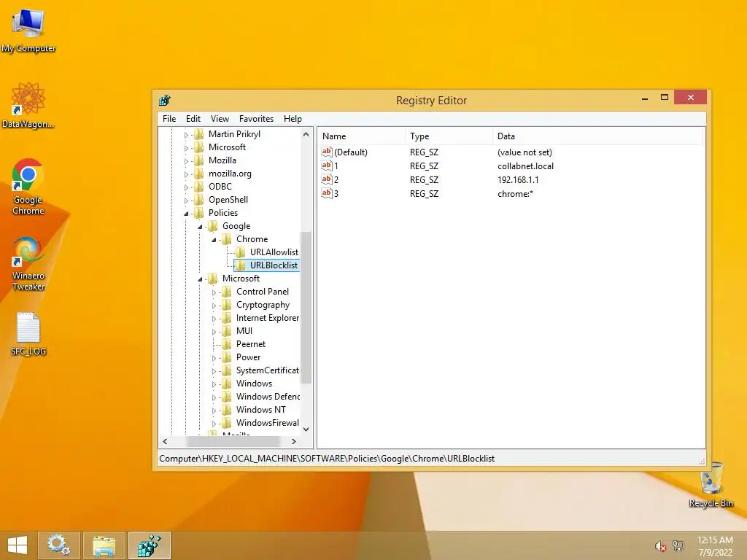Expand the Martin Prikryl key
The image size is (747, 560).
[186, 135]
